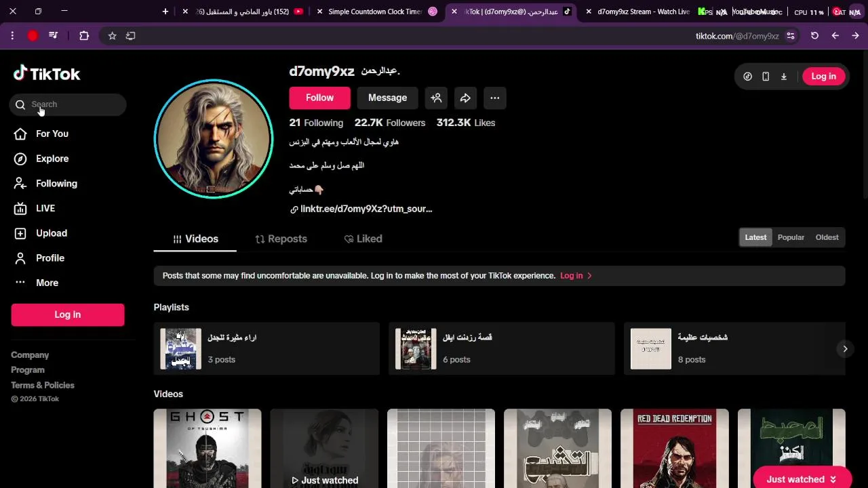Click the download desktop app icon
The image size is (868, 488).
(784, 77)
